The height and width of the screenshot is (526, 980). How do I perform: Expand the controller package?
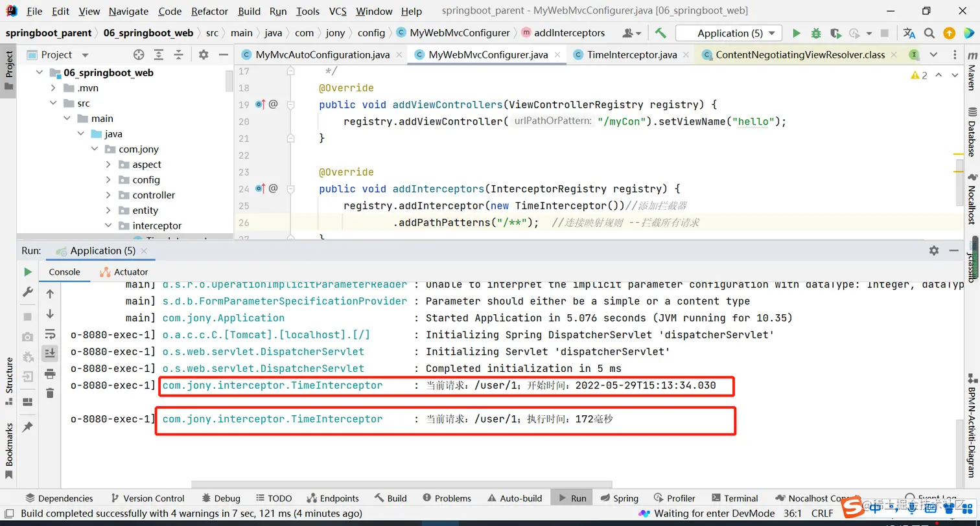tap(108, 195)
